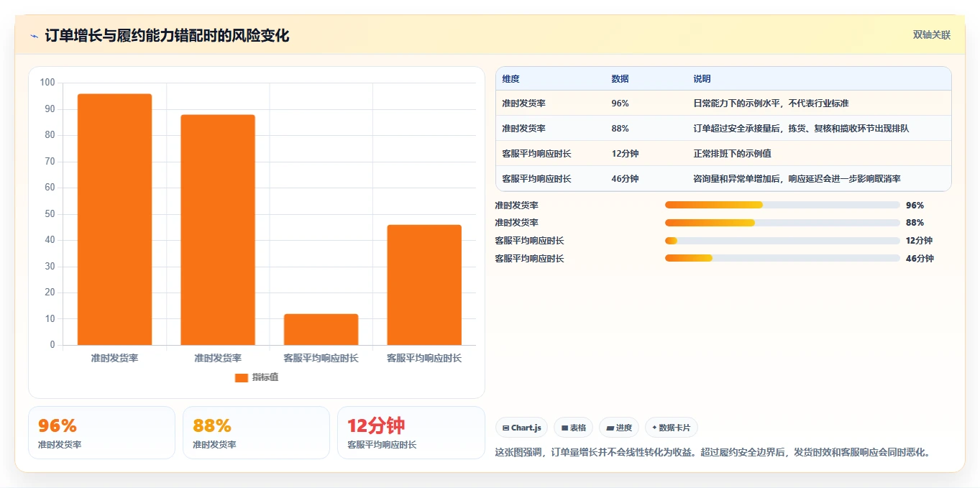Screen dimensions: 980x488
Task: Click the 数据 column header
Action: click(620, 79)
